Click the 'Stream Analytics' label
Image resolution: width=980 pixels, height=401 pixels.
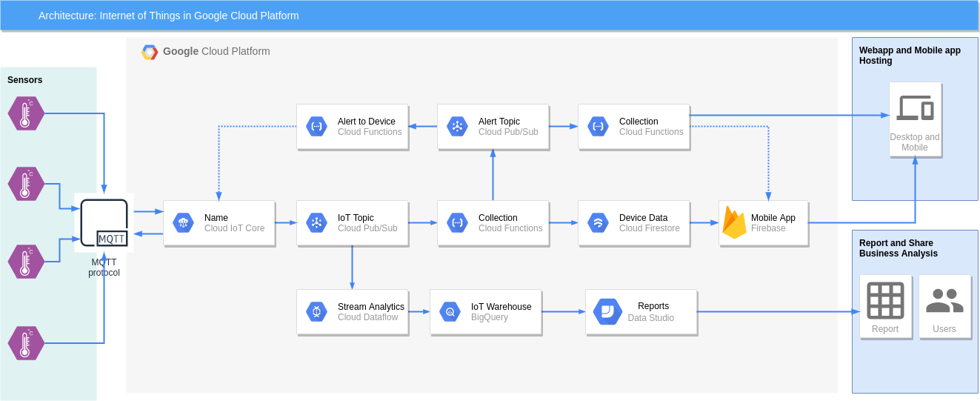point(371,307)
